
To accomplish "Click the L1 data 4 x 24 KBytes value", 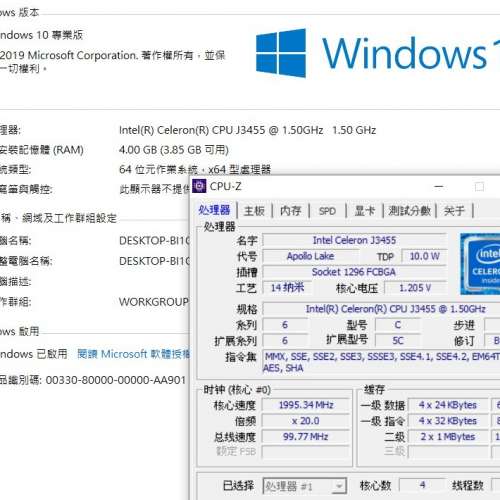I will pyautogui.click(x=448, y=405).
